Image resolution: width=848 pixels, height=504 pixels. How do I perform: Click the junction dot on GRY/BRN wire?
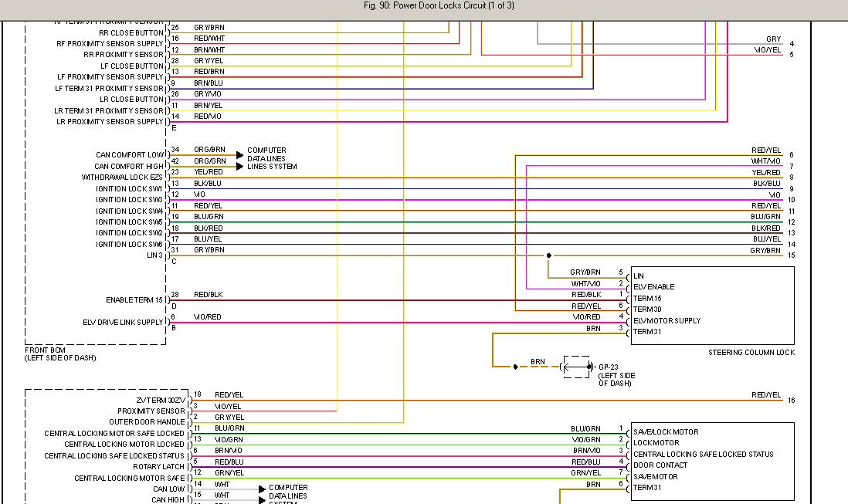tap(548, 255)
